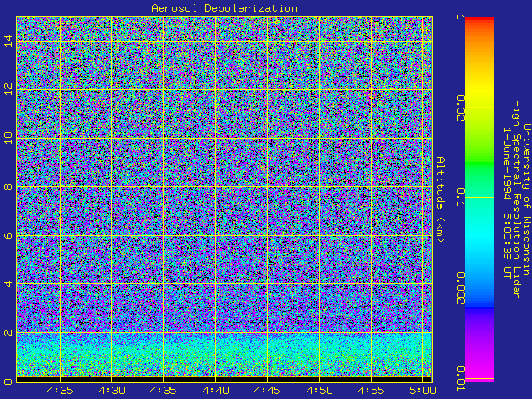532x399 pixels.
Task: Click the altitude 14 axis label
Action: point(8,41)
